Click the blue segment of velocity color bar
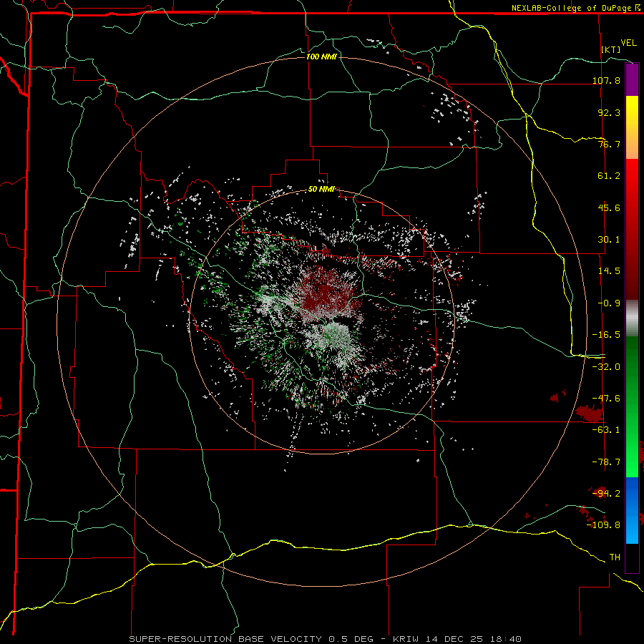Image resolution: width=644 pixels, height=644 pixels. click(632, 510)
